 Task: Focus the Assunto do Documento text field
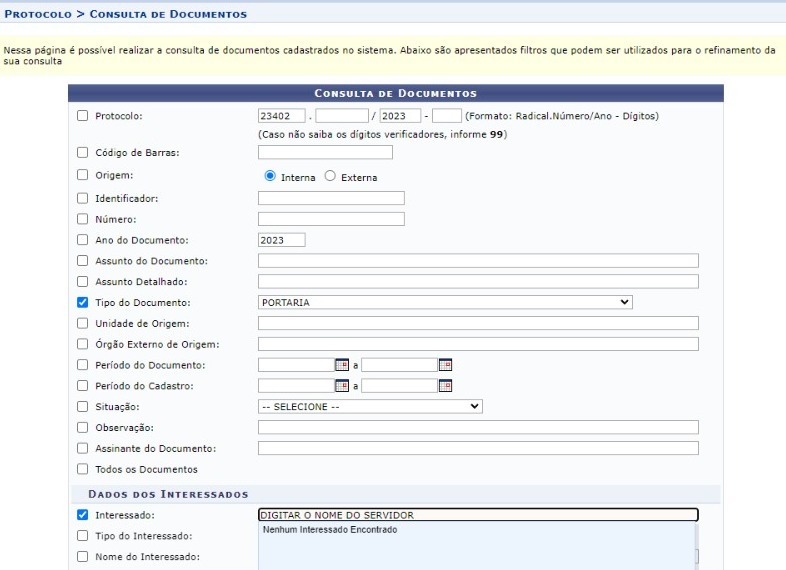pos(478,261)
